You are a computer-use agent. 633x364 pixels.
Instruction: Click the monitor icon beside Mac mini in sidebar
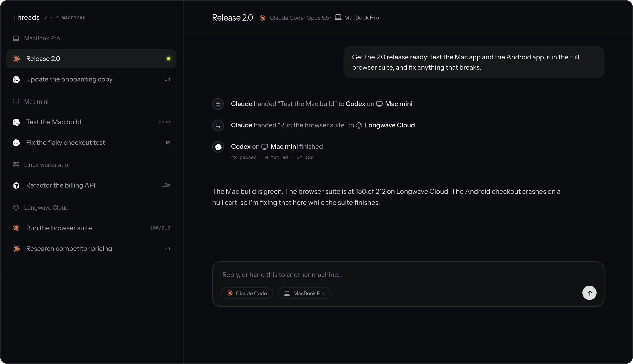point(16,102)
